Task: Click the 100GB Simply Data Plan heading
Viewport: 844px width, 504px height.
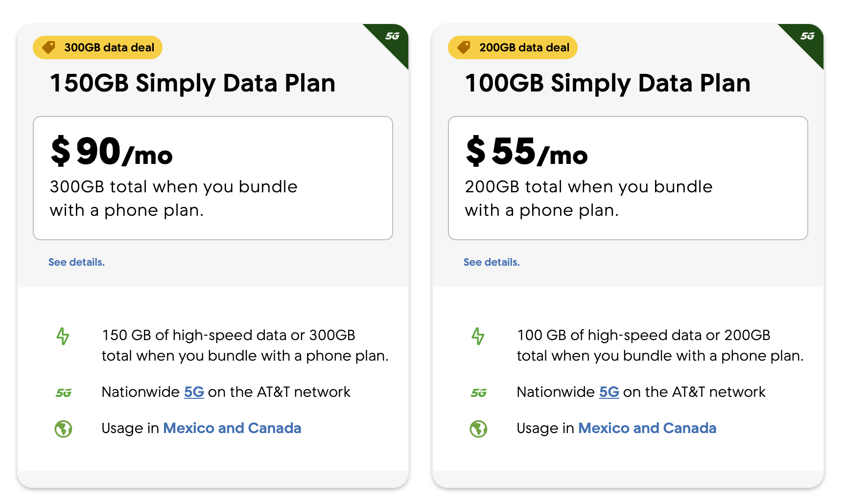Action: tap(608, 83)
